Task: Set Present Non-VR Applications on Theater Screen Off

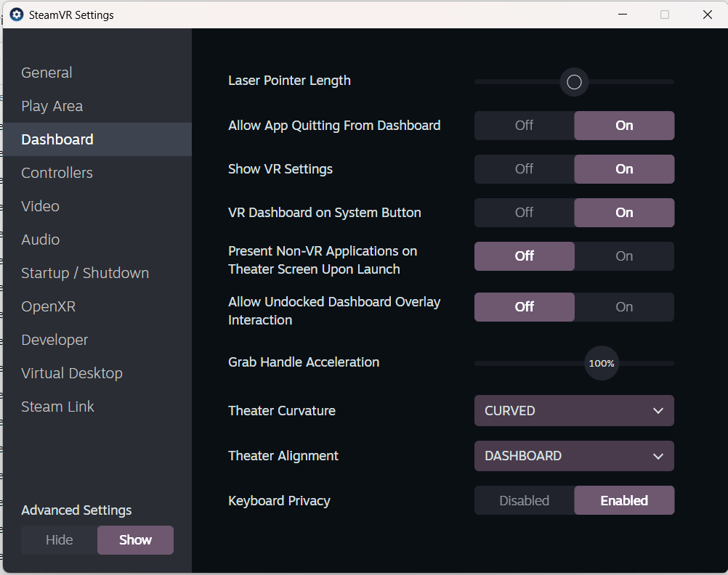Action: point(524,256)
